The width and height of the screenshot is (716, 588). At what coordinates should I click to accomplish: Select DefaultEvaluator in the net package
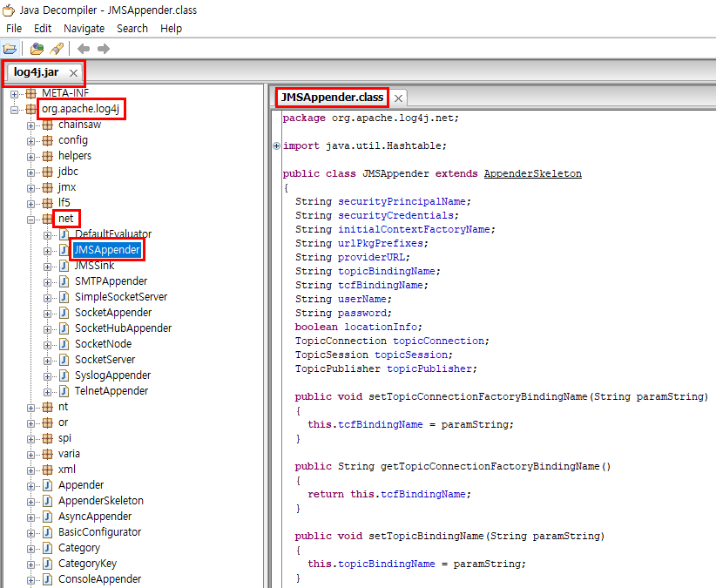click(x=113, y=234)
